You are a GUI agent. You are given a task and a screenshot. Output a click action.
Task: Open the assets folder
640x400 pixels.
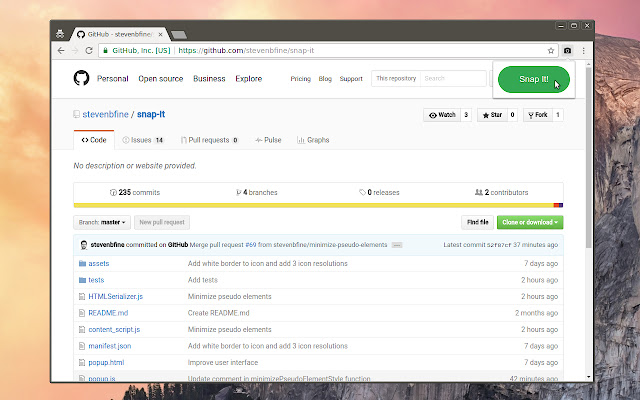point(99,264)
